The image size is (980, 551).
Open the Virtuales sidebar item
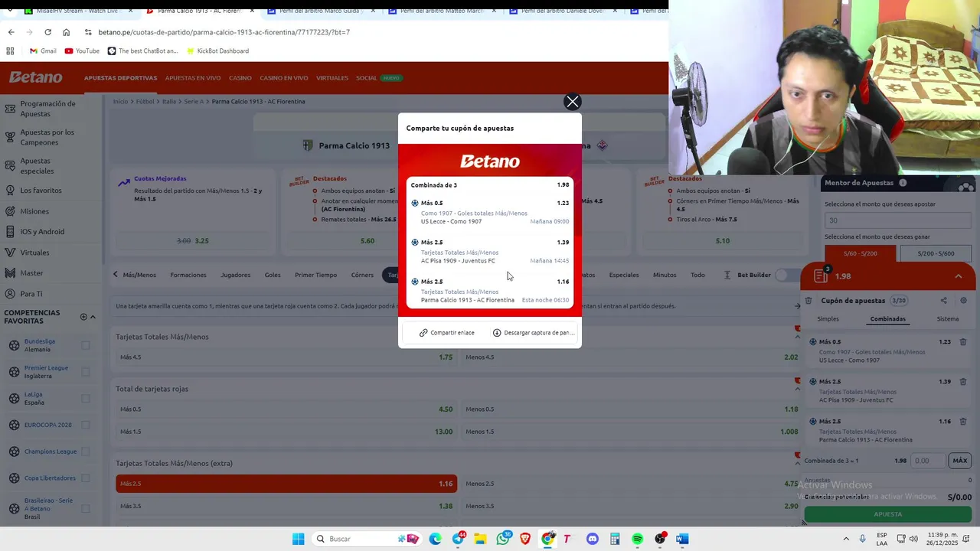click(x=34, y=253)
